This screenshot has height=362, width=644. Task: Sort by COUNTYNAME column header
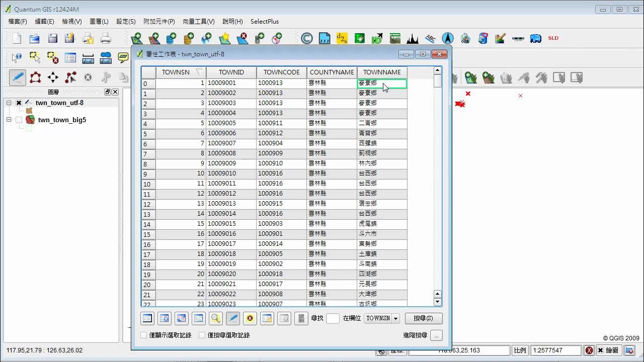click(332, 72)
